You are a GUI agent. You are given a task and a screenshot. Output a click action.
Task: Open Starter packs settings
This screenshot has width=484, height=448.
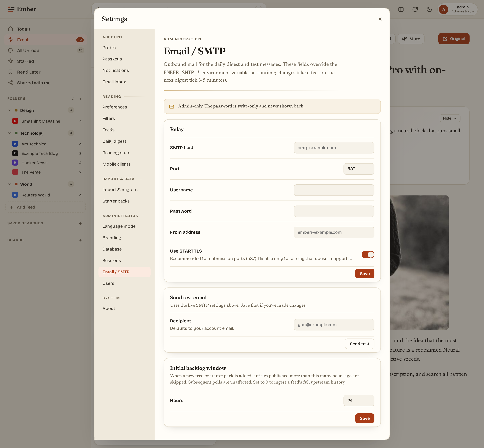pyautogui.click(x=124, y=201)
